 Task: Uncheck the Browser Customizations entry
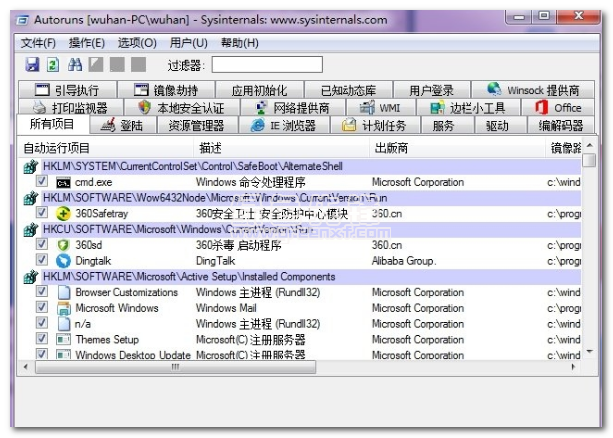[x=41, y=291]
